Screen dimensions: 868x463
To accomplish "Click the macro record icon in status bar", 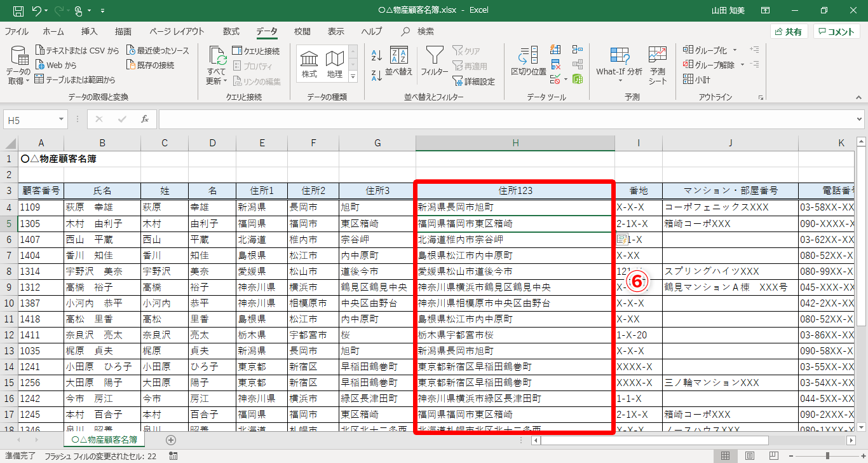I will [x=173, y=456].
